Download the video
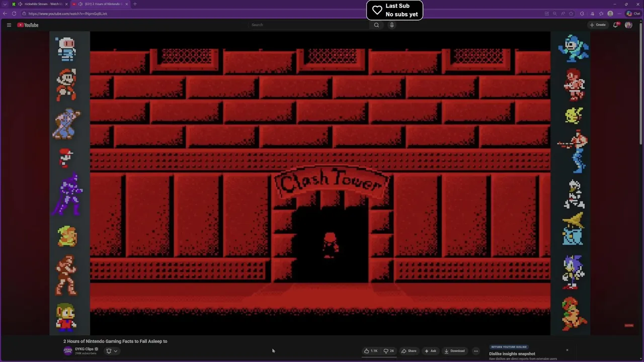The image size is (644, 362). 454,351
